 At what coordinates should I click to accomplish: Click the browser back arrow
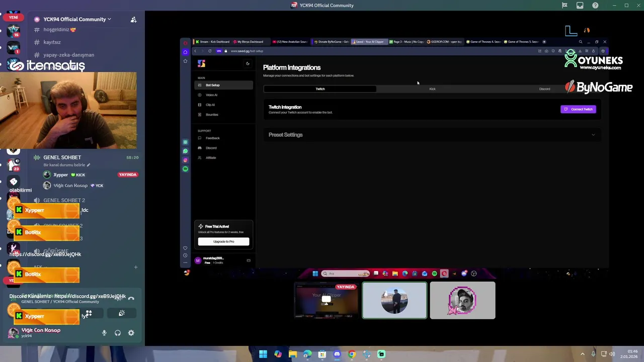pyautogui.click(x=195, y=51)
